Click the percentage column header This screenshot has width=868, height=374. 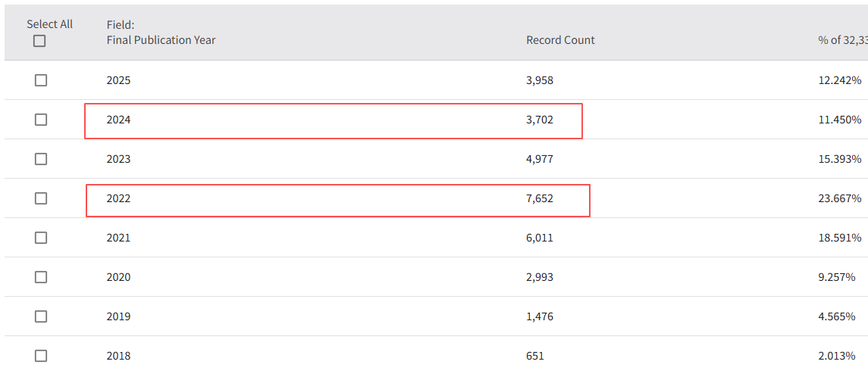(x=842, y=39)
